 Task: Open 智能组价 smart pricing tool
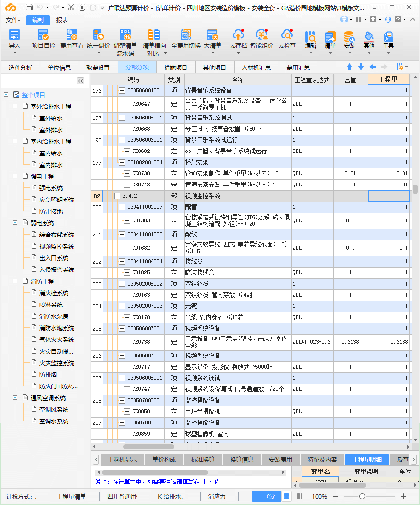point(262,35)
